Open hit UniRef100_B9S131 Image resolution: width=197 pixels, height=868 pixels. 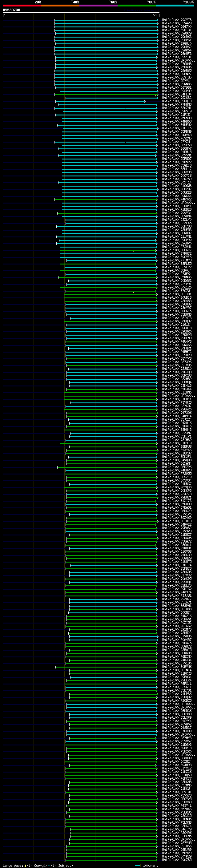tap(177, 57)
